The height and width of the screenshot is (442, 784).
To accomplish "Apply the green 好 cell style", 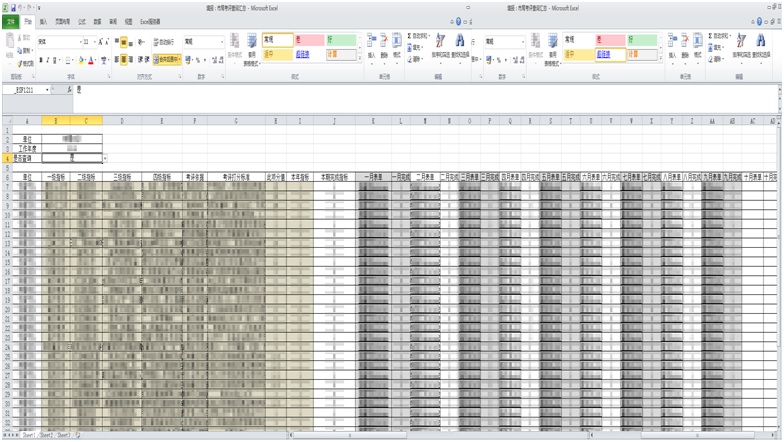I will pyautogui.click(x=337, y=40).
